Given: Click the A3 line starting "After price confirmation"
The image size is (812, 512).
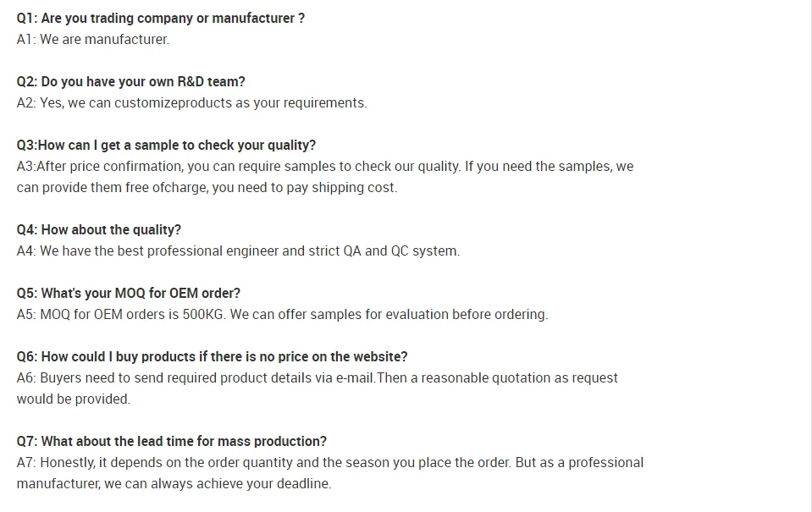Looking at the screenshot, I should (x=325, y=166).
